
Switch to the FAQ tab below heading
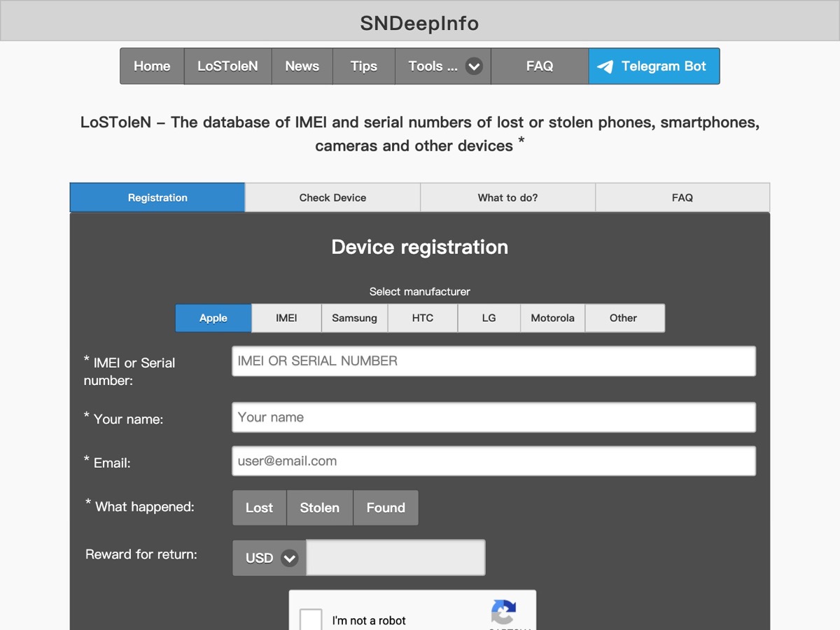tap(682, 197)
